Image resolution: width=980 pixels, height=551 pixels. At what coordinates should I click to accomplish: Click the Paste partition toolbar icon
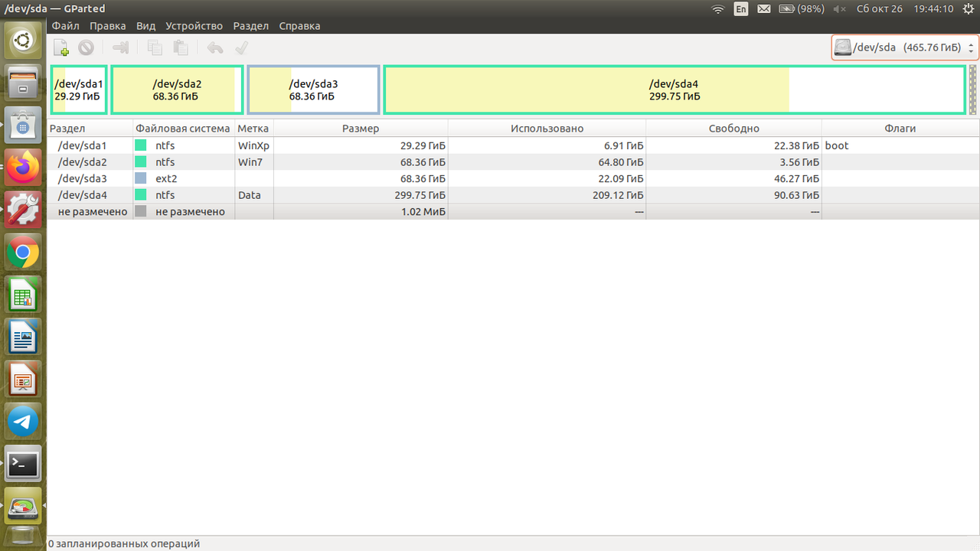pyautogui.click(x=180, y=47)
